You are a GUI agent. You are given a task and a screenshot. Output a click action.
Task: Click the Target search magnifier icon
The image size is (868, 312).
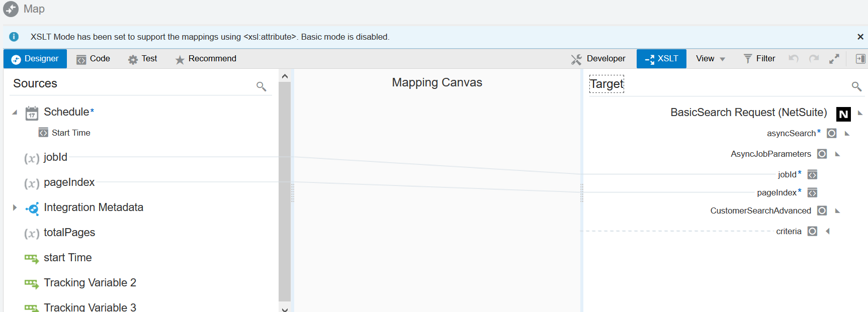pos(856,86)
